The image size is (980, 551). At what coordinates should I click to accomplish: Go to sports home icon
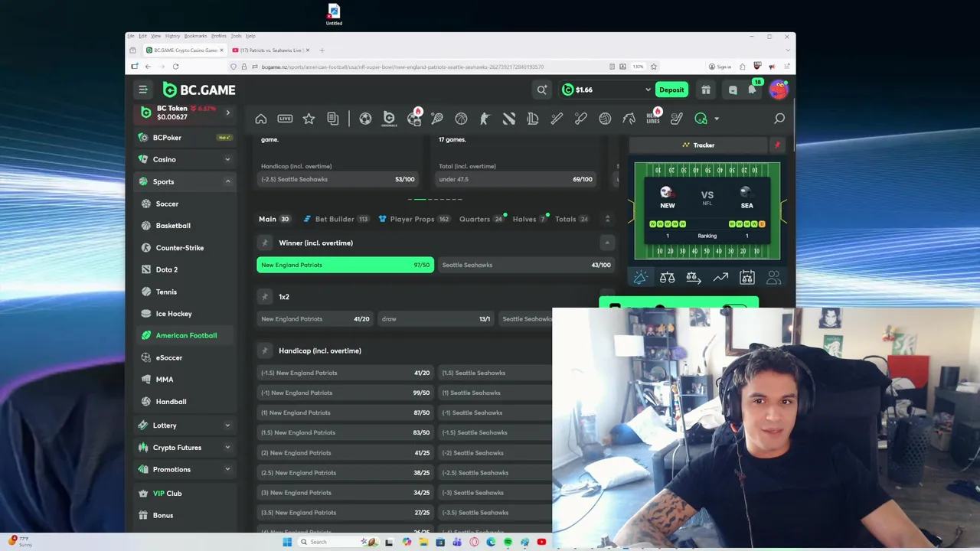pos(261,119)
